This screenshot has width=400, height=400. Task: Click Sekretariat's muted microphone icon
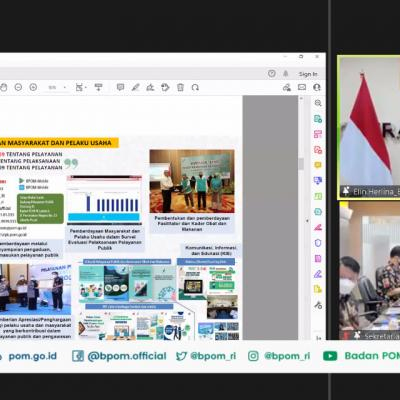click(x=357, y=335)
